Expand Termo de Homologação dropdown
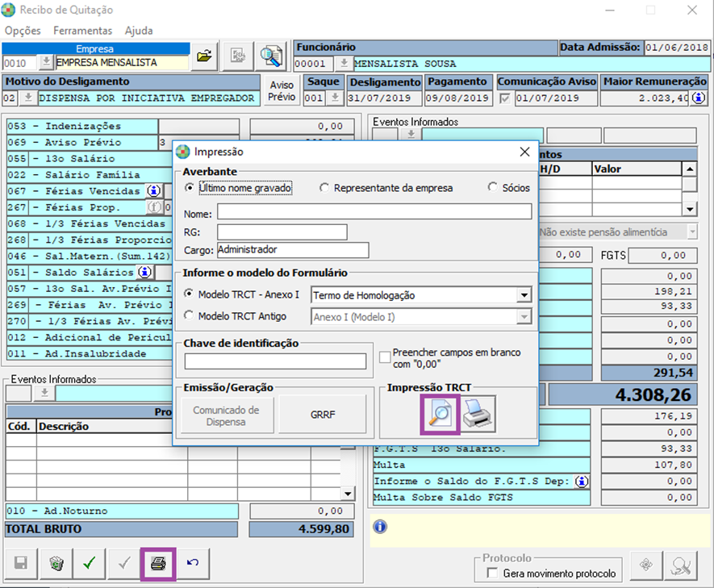714x588 pixels. click(524, 295)
